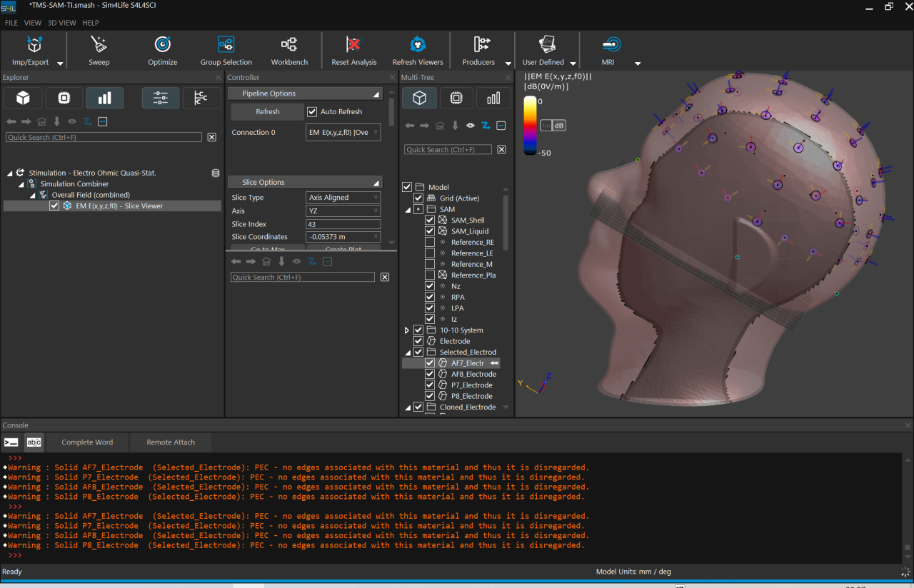Select the Multi-Tree analysis chart icon
Screen dimensions: 914x588
(493, 98)
